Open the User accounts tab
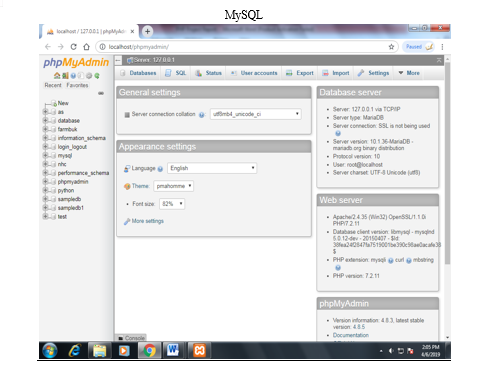Screen dimensions: 489x375 tap(254, 73)
